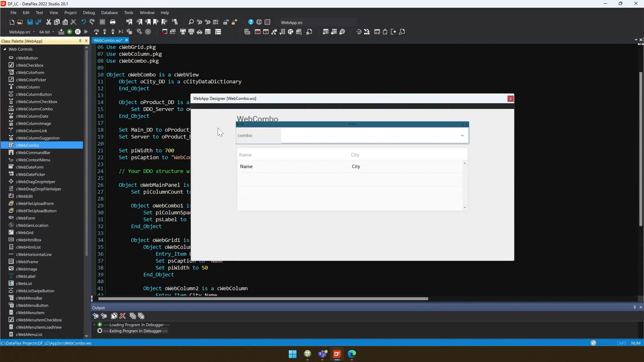This screenshot has width=644, height=362.
Task: Click the WebApp.src file field in the toolbar
Action: (318, 22)
